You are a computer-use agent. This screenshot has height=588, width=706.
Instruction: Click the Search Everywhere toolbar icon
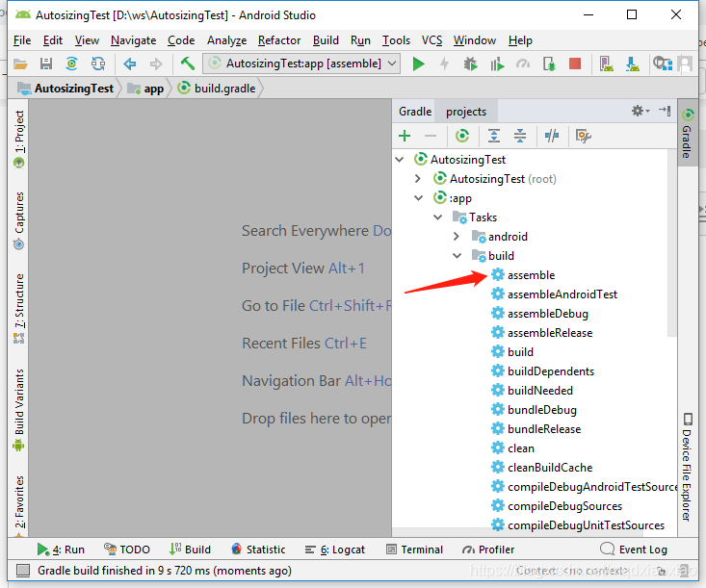point(663,64)
